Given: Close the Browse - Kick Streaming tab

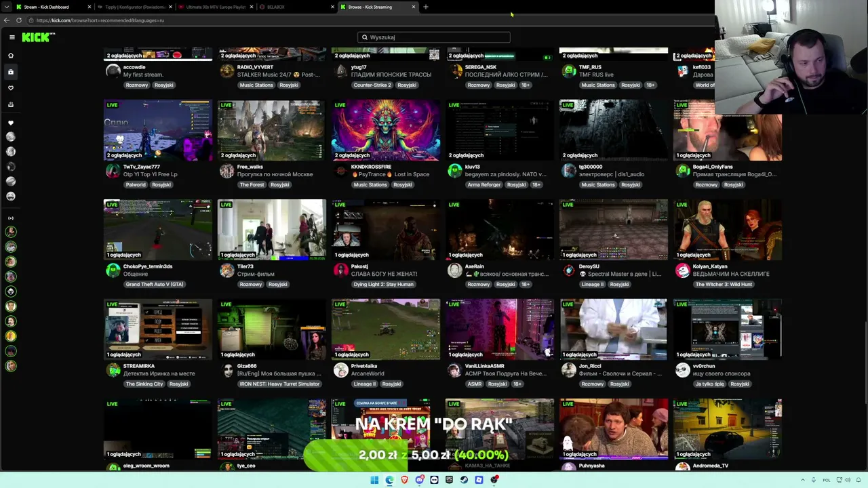Looking at the screenshot, I should point(413,7).
